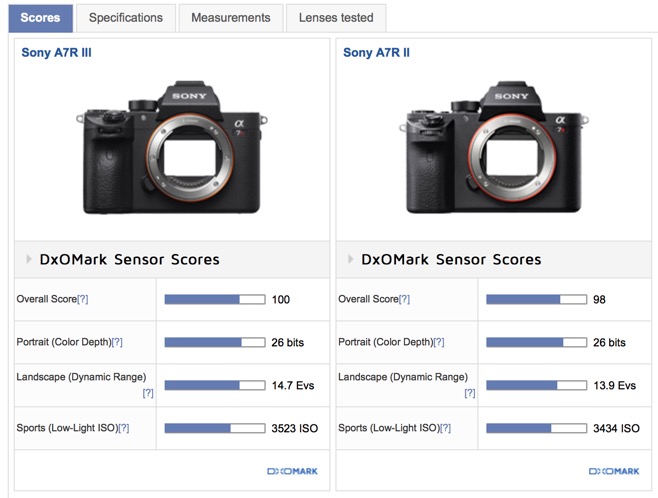Open Sports Low-Light ISO help [?] for A7R II

coord(446,428)
